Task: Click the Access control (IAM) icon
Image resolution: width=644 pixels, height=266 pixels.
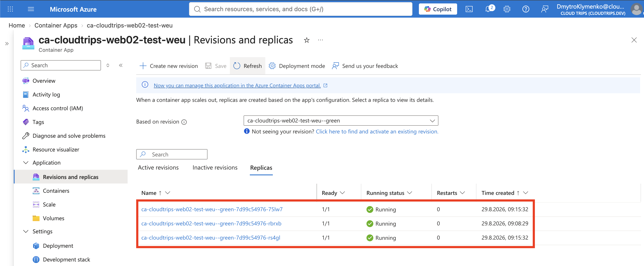Action: point(26,108)
